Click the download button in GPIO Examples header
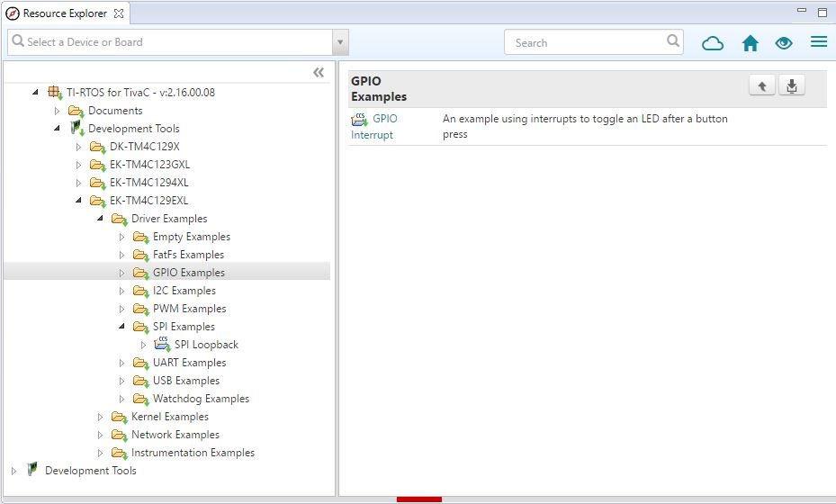 792,85
